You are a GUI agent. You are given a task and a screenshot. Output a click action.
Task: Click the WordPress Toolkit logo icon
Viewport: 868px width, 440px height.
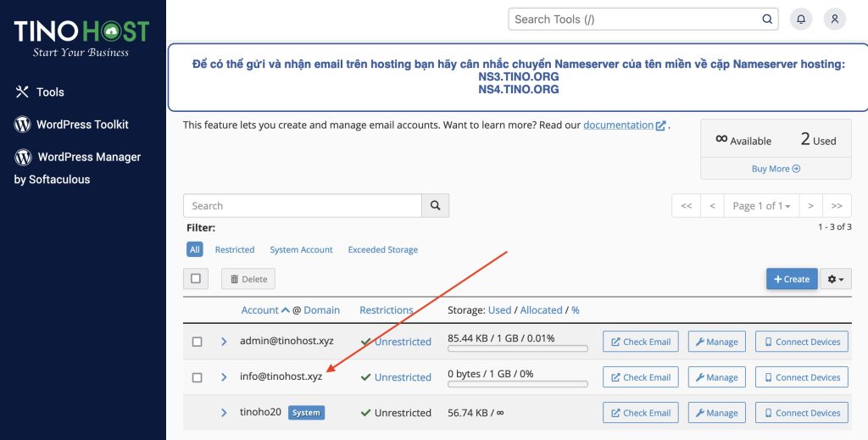pyautogui.click(x=22, y=125)
